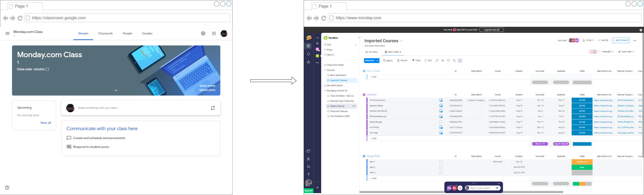Open Sort options in board toolbar
The image size is (644, 195).
pyautogui.click(x=428, y=60)
